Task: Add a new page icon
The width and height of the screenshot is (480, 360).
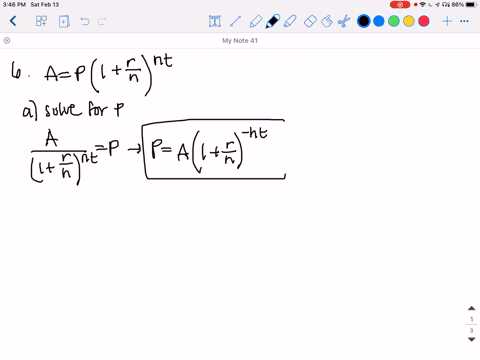Action: [64, 21]
